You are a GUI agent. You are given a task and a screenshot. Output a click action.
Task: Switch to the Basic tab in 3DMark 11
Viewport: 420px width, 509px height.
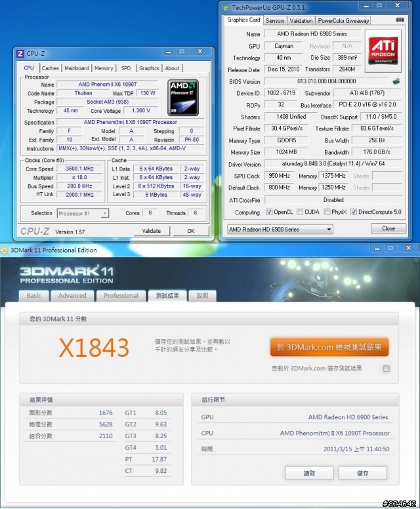click(x=33, y=296)
